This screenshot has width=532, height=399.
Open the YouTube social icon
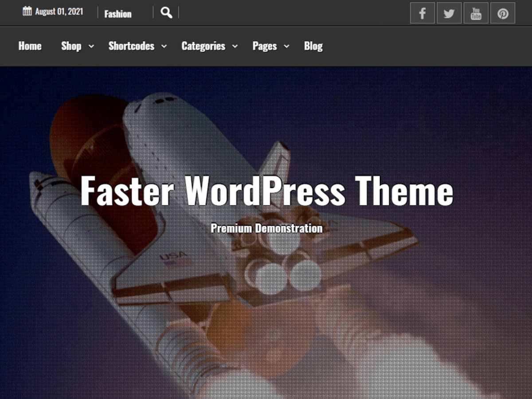tap(476, 13)
